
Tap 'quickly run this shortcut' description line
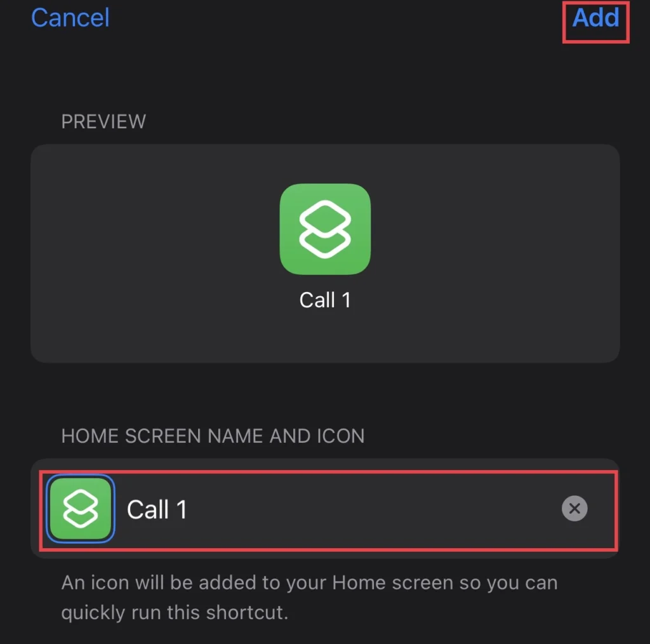pyautogui.click(x=175, y=612)
